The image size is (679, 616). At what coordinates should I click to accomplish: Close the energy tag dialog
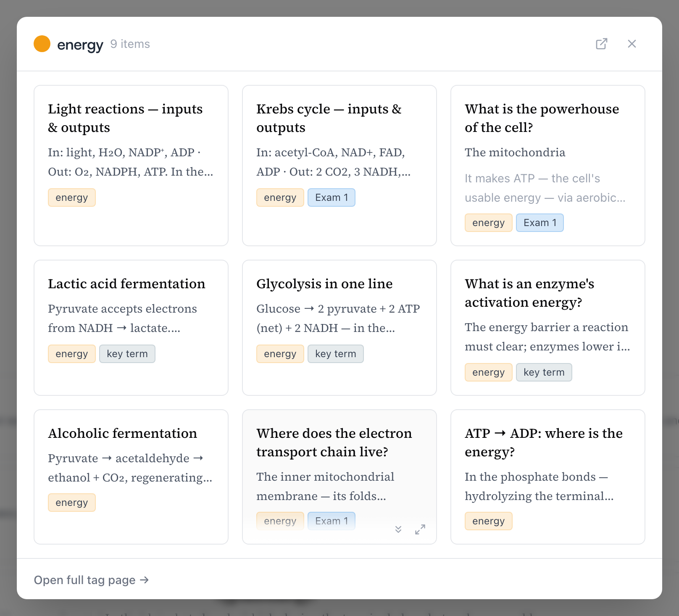[x=632, y=44]
